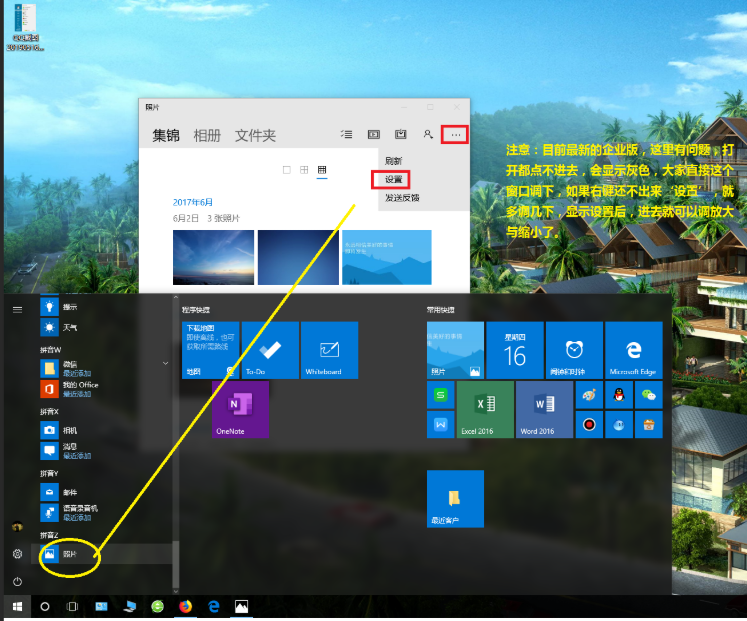Switch to the 集锦 tab in Photos
This screenshot has height=621, width=747.
(x=166, y=136)
